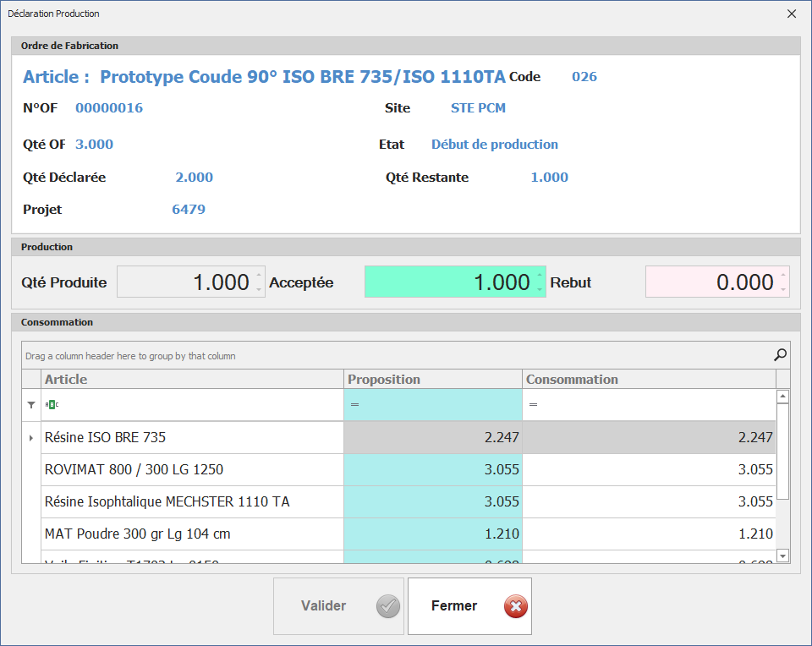Click the Article filter operator icon
The height and width of the screenshot is (646, 812).
tap(52, 405)
